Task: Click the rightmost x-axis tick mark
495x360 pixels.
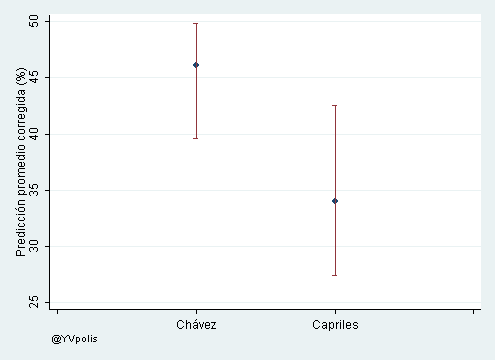Action: (x=473, y=312)
